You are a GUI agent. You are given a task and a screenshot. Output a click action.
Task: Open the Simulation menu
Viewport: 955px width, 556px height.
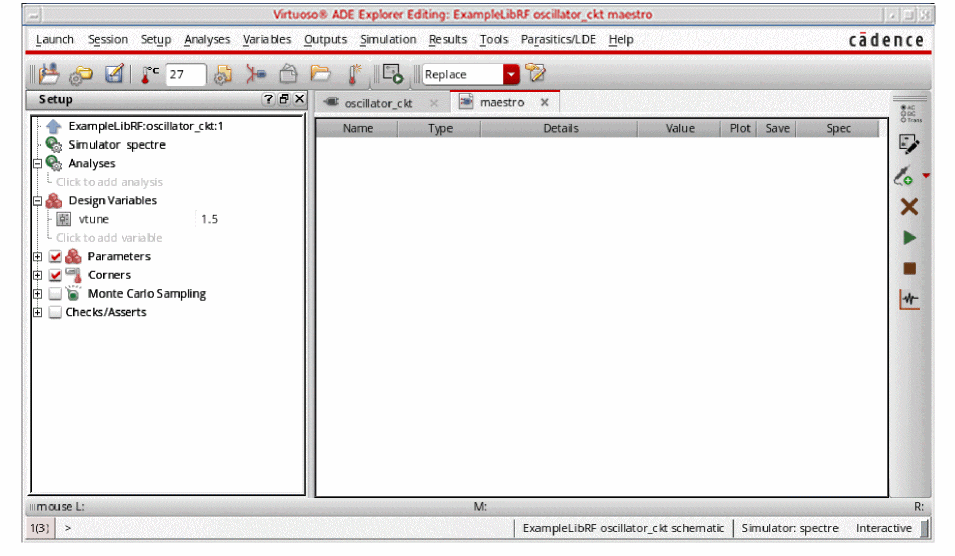(388, 40)
